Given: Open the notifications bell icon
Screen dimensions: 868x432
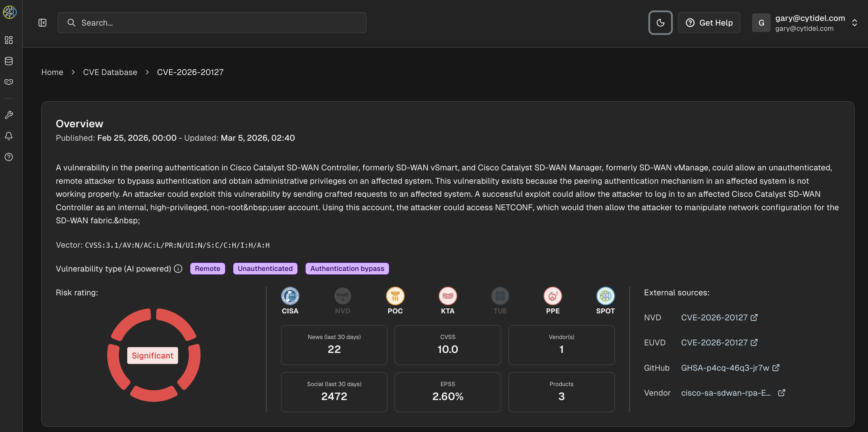Looking at the screenshot, I should point(9,136).
